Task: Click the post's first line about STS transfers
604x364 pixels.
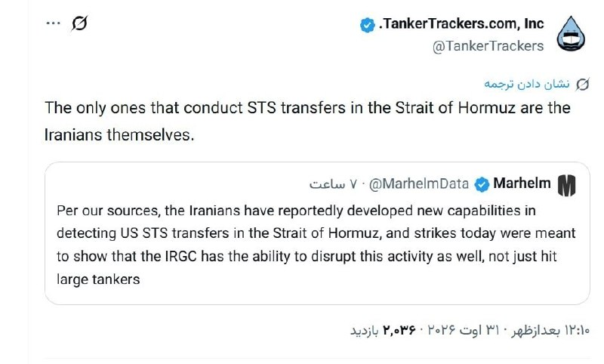Action: pos(307,108)
